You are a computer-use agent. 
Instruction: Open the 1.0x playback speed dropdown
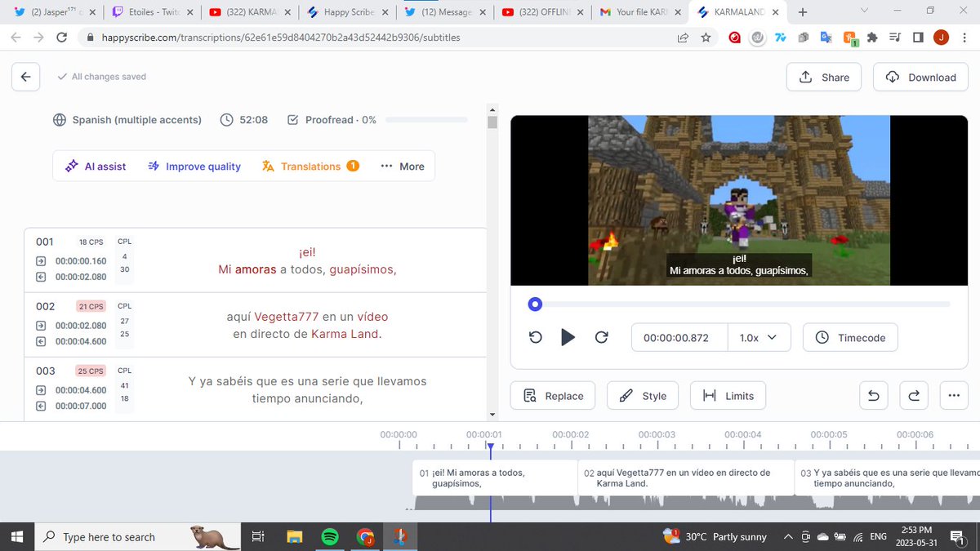click(x=759, y=337)
